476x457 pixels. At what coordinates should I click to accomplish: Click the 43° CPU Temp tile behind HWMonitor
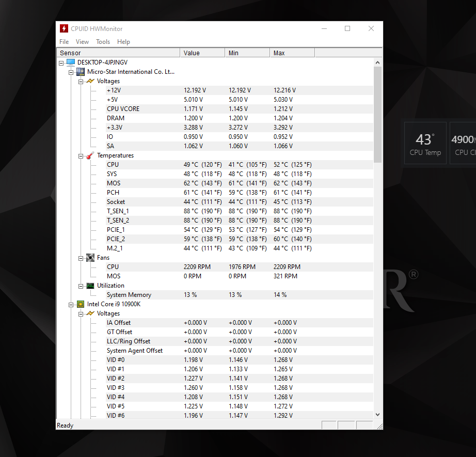pos(425,143)
